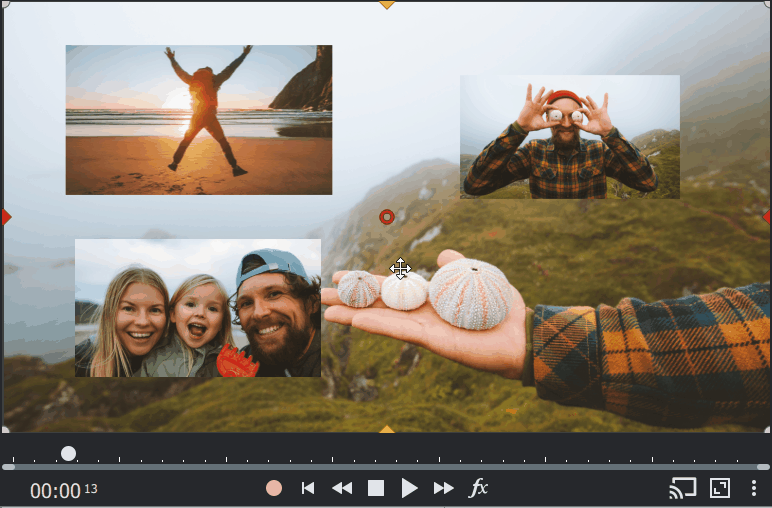The width and height of the screenshot is (772, 508).
Task: Select the beach jumping silhouette clip
Action: pos(198,120)
